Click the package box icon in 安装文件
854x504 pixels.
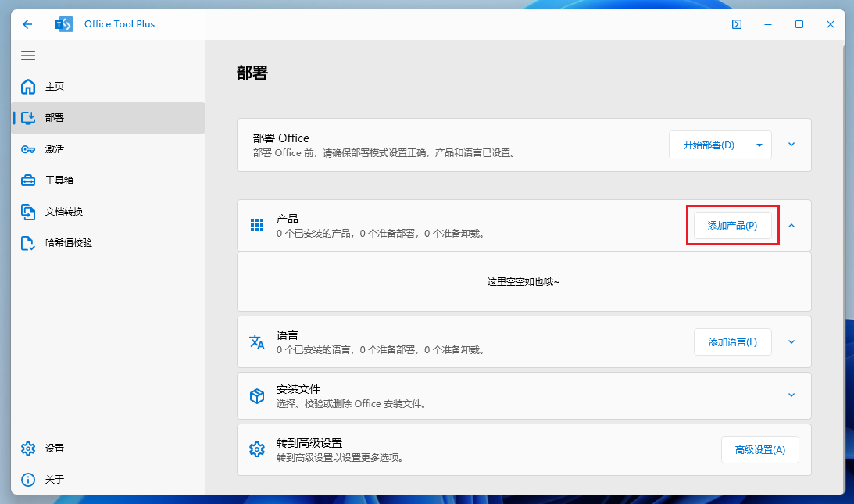[257, 396]
